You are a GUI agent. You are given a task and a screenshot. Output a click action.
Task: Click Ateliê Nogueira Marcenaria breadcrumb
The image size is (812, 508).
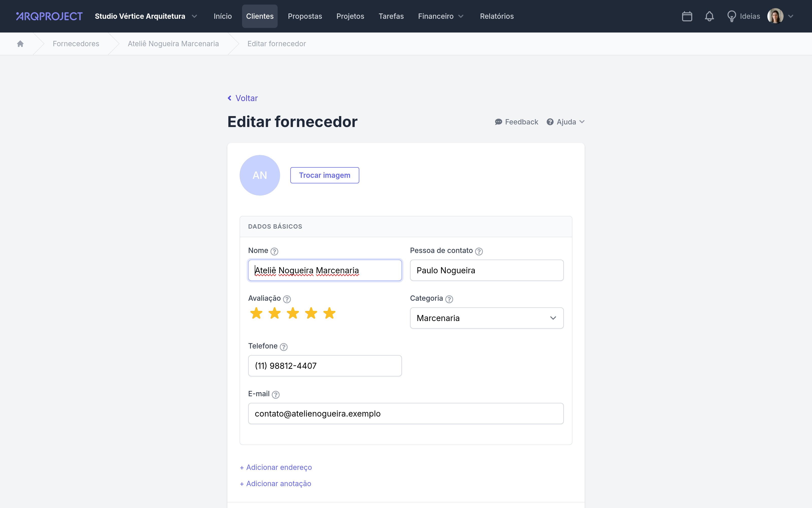173,44
